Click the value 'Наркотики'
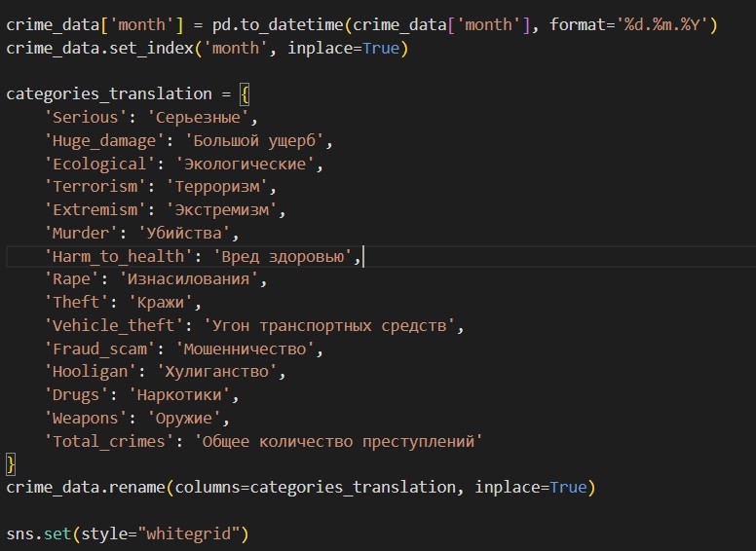This screenshot has width=756, height=551. [x=179, y=395]
